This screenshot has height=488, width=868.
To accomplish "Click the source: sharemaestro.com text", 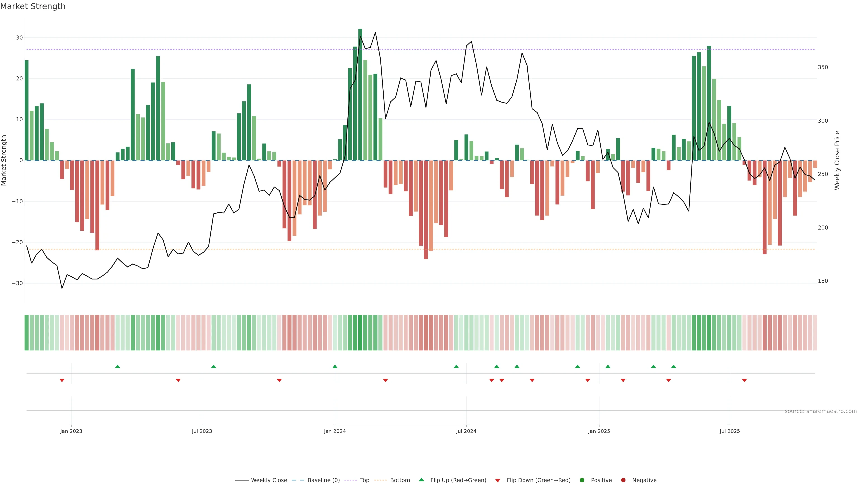I will click(x=821, y=411).
